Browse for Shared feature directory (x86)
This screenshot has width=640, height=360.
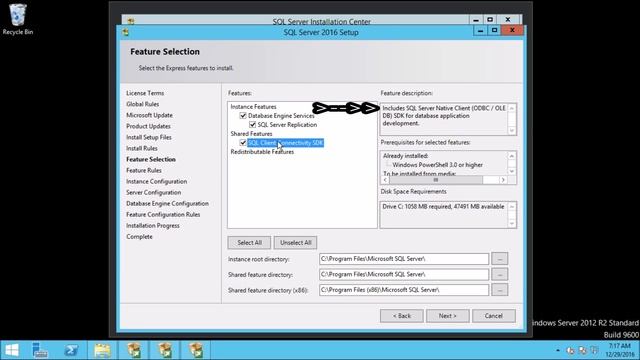500,290
